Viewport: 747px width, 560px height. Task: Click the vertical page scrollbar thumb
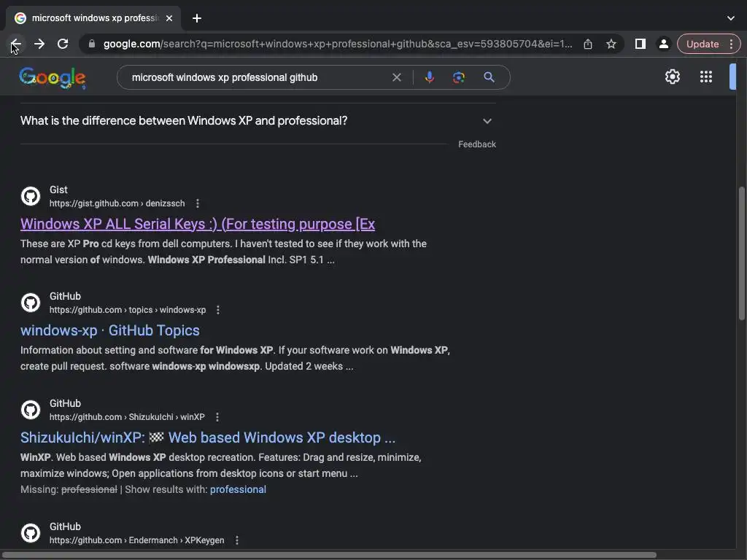point(741,253)
